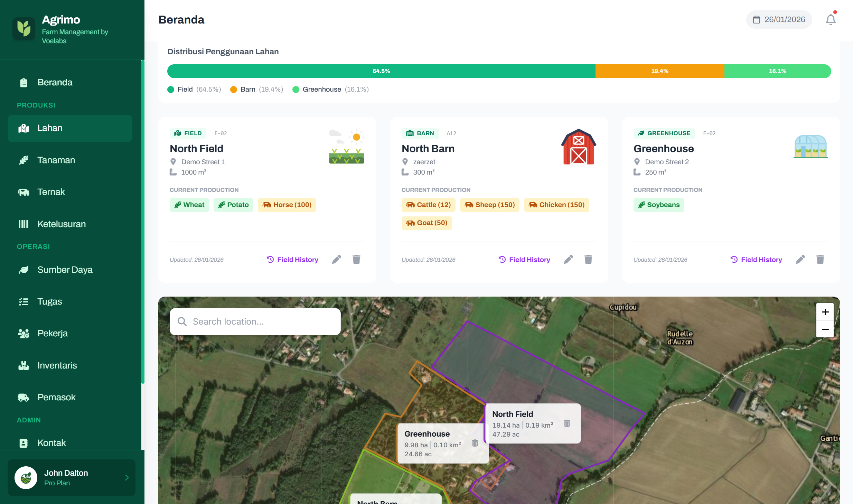Remove North Field polygon on map
This screenshot has width=853, height=504.
567,423
